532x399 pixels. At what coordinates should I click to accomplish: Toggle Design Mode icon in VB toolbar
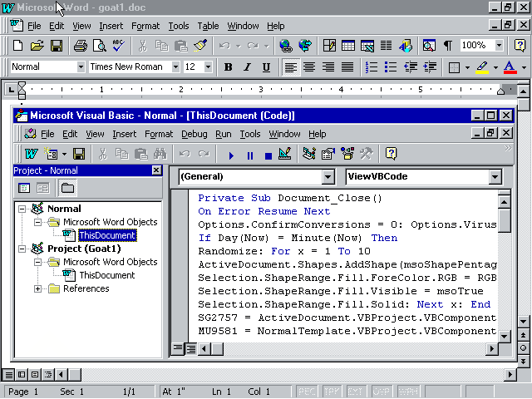tap(284, 154)
